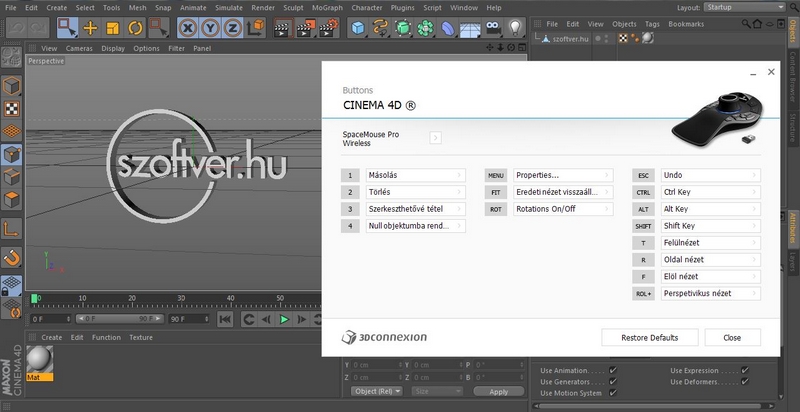Viewport: 800px width, 412px height.
Task: Select the Live Selection tool
Action: pyautogui.click(x=67, y=28)
